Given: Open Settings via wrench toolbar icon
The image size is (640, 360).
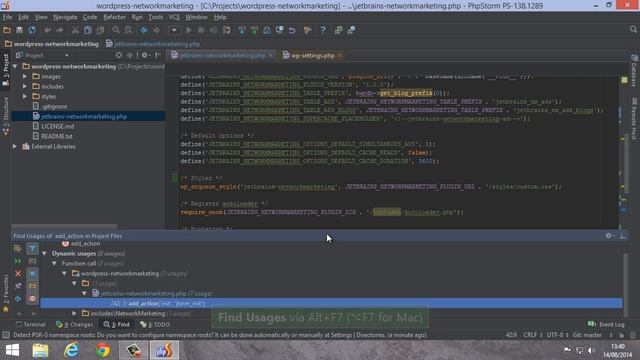Looking at the screenshot, I should tap(307, 30).
